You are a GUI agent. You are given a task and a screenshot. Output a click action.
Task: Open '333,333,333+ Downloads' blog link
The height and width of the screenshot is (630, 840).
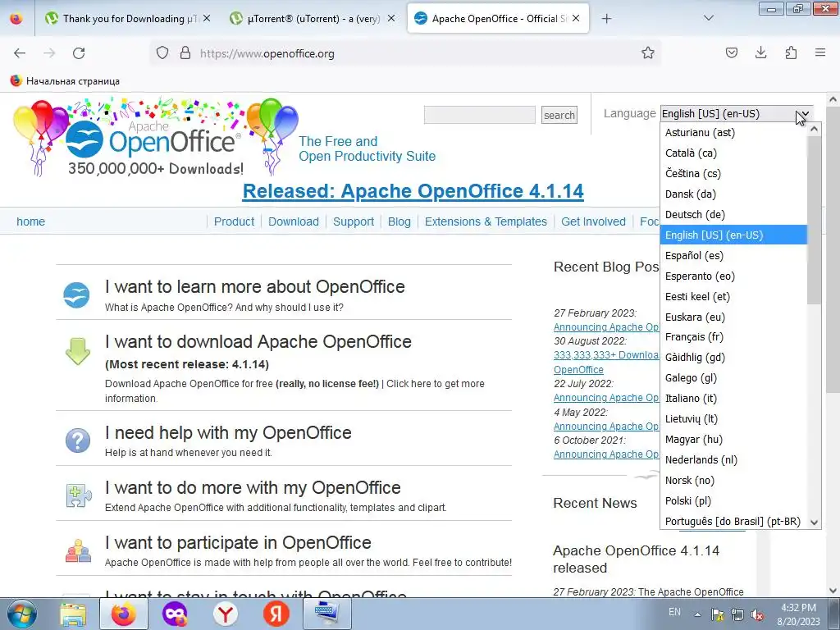(x=606, y=355)
